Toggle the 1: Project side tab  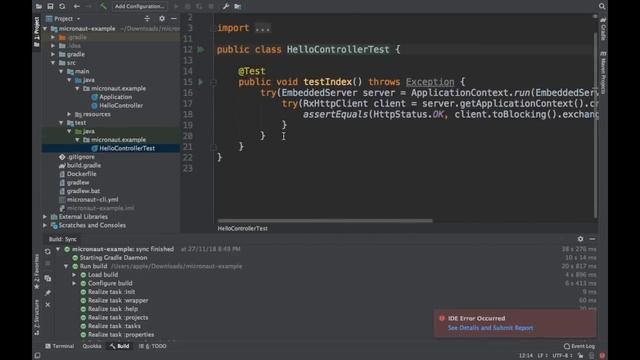37,32
